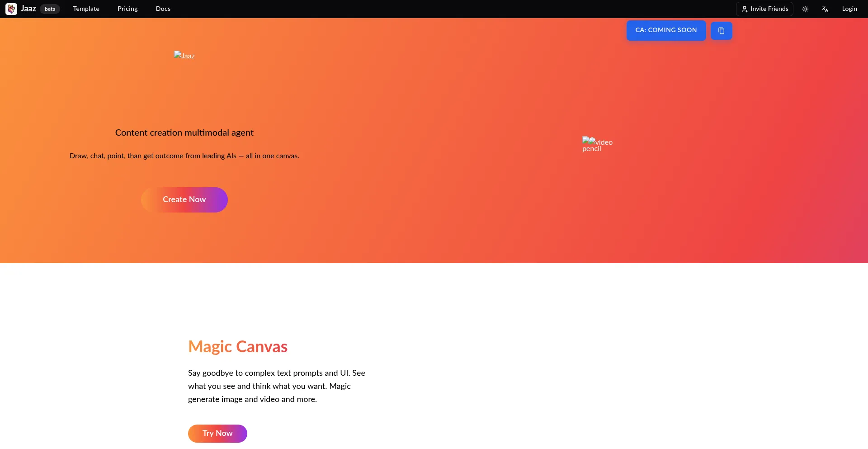Go to the Pricing page
This screenshot has height=449, width=868.
click(x=127, y=9)
